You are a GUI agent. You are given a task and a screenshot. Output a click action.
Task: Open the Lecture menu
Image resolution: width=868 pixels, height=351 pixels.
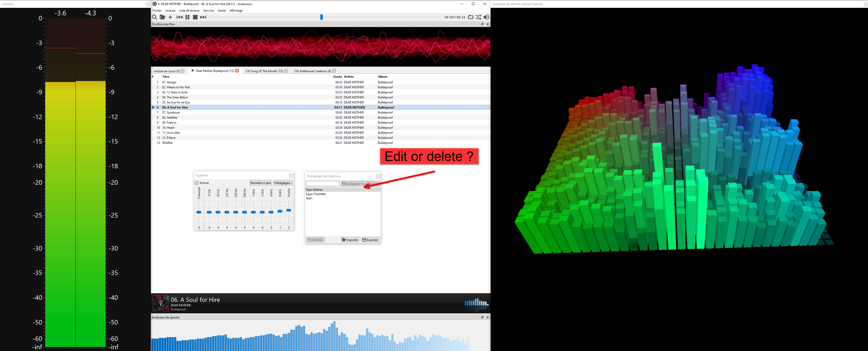click(170, 10)
